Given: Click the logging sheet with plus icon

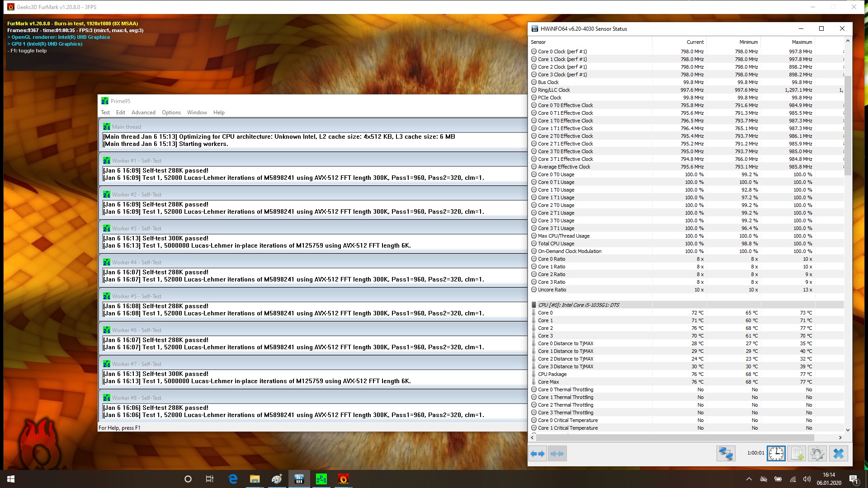Looking at the screenshot, I should [x=797, y=454].
